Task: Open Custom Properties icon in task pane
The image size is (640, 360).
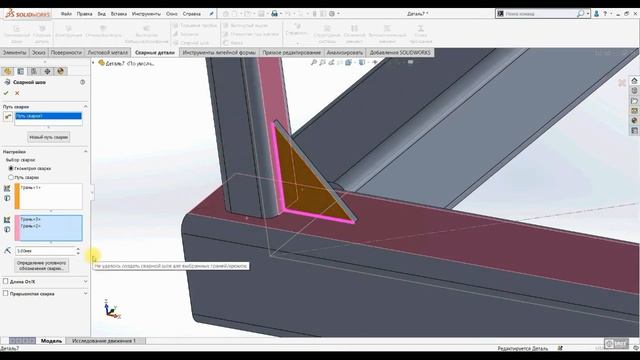Action: [634, 131]
